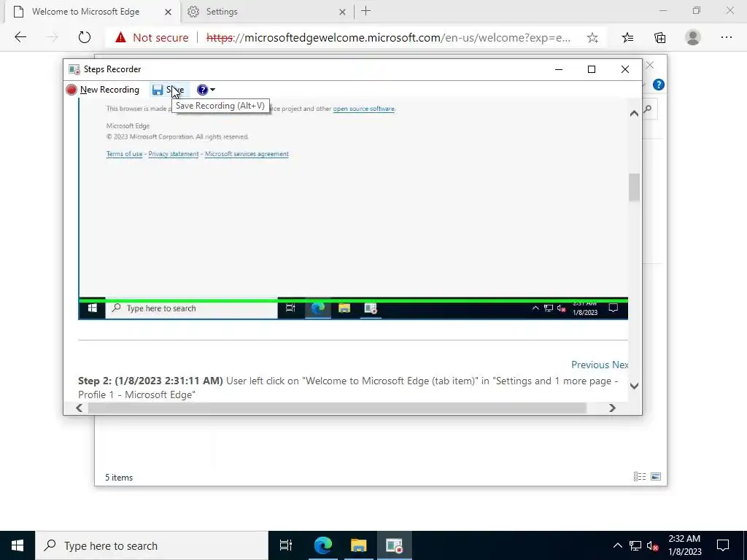Open the Edge profile avatar
The image size is (747, 560).
pyautogui.click(x=693, y=38)
